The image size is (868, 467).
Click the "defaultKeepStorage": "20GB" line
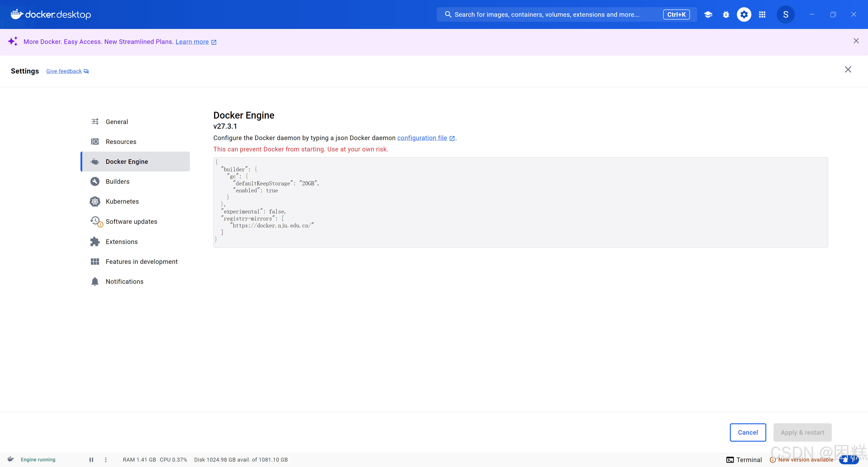pyautogui.click(x=276, y=183)
